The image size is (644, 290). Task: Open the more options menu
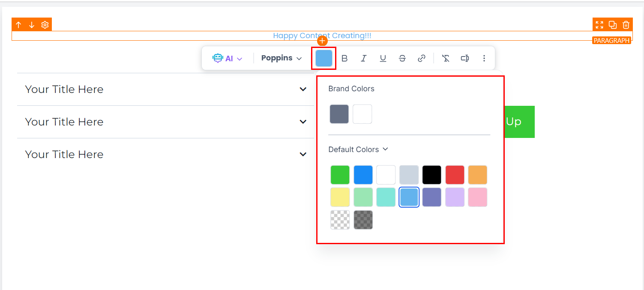484,58
